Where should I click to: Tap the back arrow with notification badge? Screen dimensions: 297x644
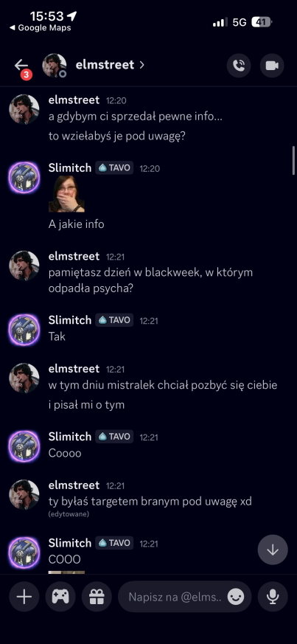(x=22, y=66)
